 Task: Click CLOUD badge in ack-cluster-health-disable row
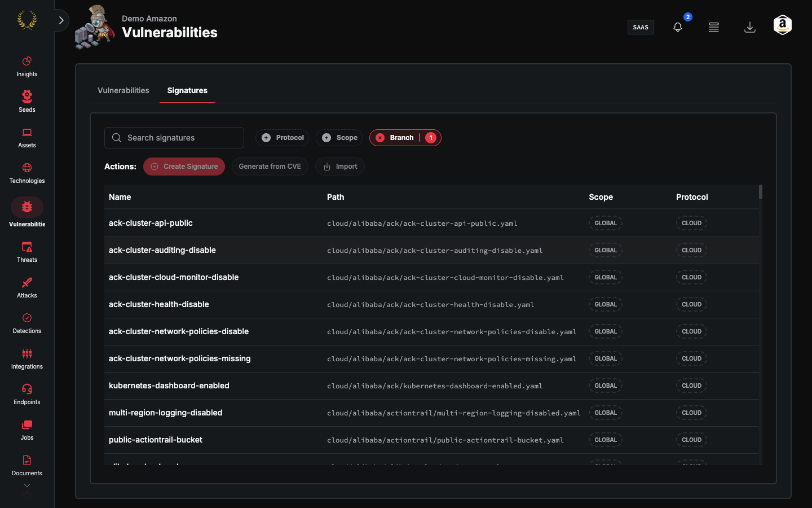click(691, 304)
